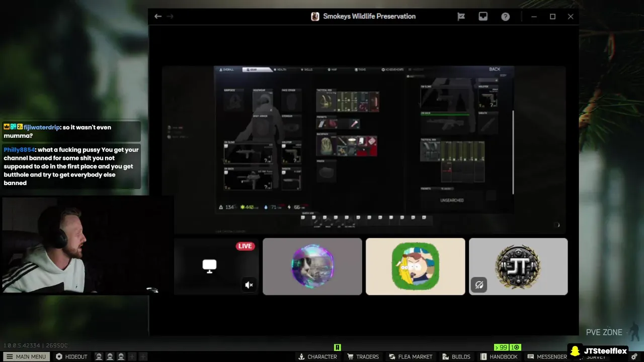This screenshot has width=644, height=362.
Task: Click the username fijiwaterdrip in chat
Action: 42,127
